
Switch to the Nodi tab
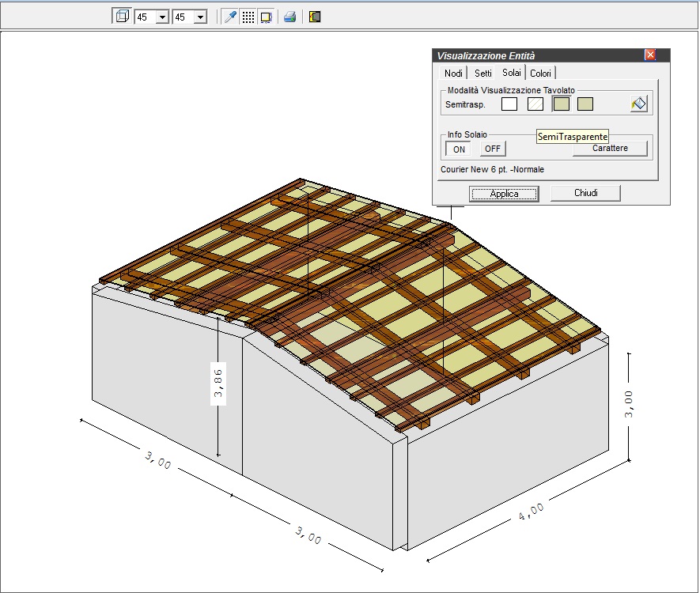(x=453, y=74)
